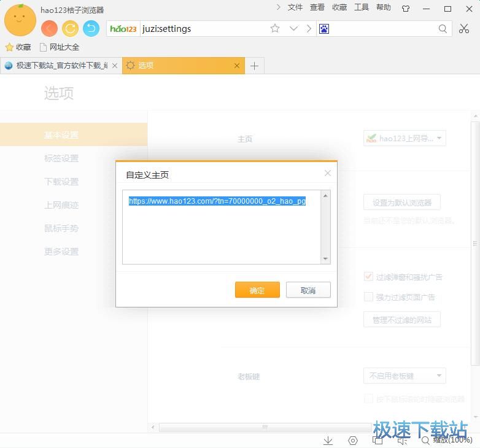
Task: Close the 自定义主页 dialog
Action: [328, 173]
